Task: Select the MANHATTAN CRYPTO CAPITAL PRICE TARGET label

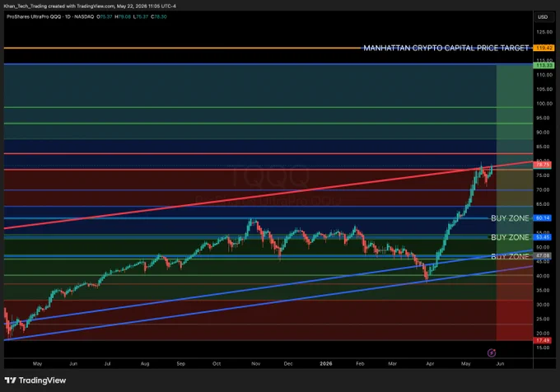Action: [446, 48]
